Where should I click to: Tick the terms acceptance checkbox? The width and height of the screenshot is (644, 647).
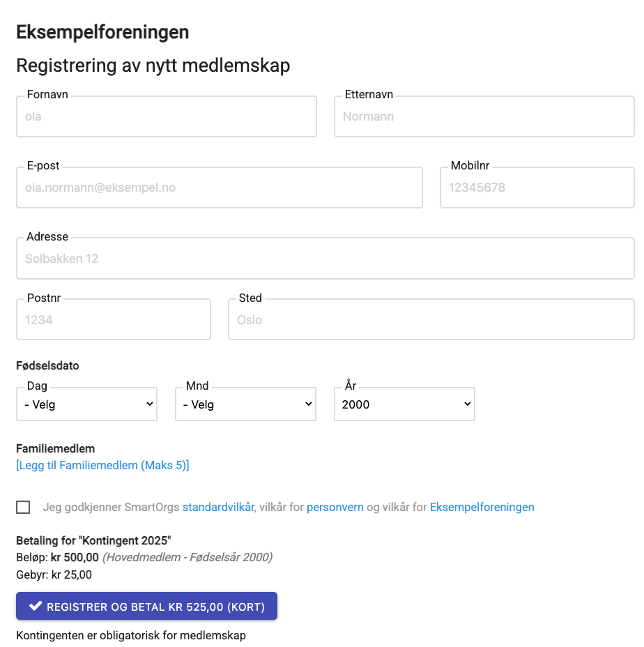(23, 507)
